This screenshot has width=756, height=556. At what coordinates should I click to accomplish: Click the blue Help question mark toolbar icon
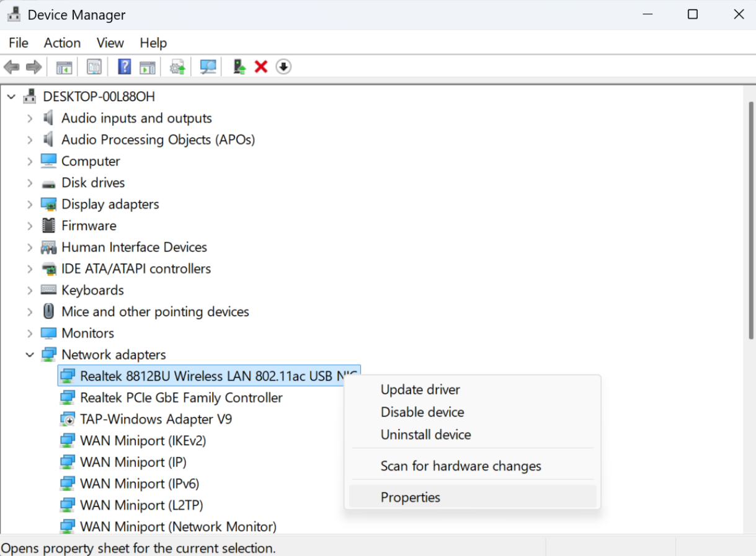pos(124,66)
